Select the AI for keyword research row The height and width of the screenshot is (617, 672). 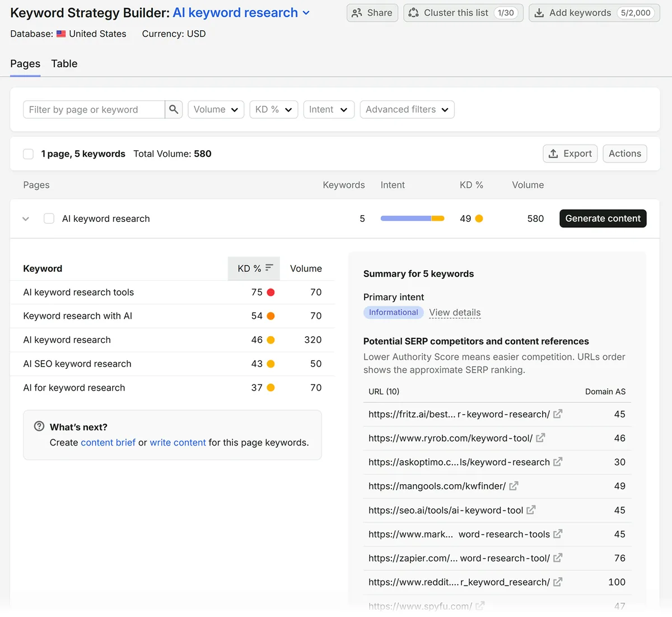click(172, 388)
